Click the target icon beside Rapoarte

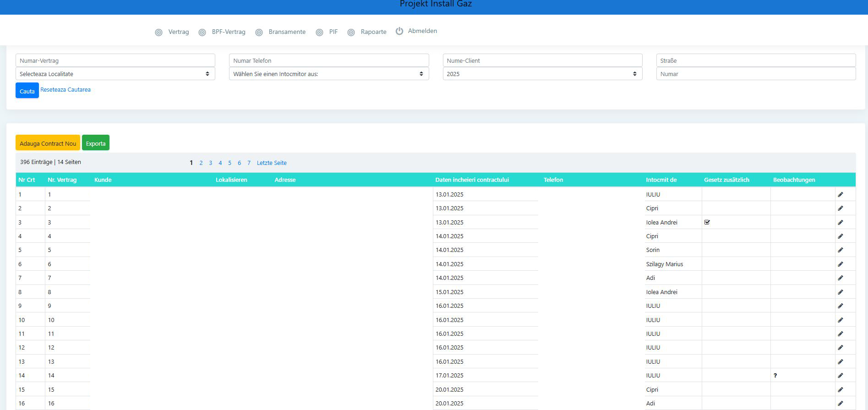[351, 32]
